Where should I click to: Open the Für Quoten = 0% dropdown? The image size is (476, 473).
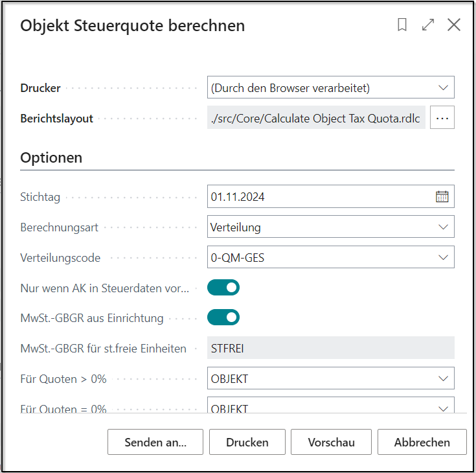331,408
